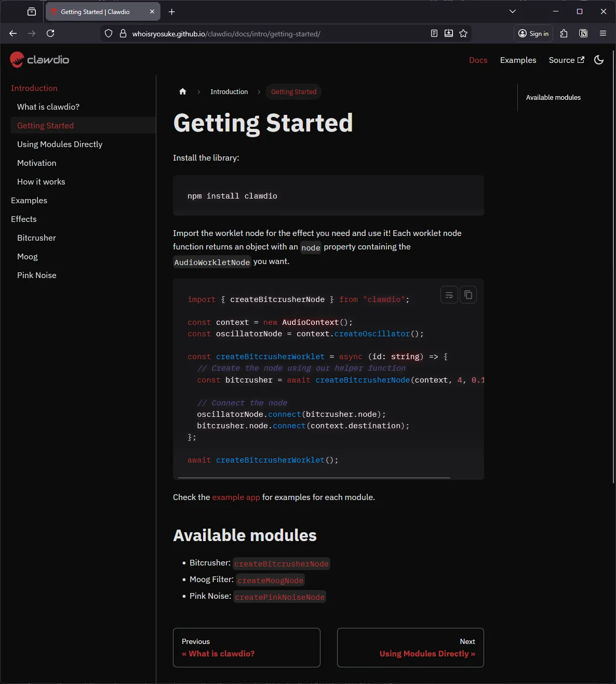
Task: Collapse the Introduction sidebar category
Action: pos(34,88)
